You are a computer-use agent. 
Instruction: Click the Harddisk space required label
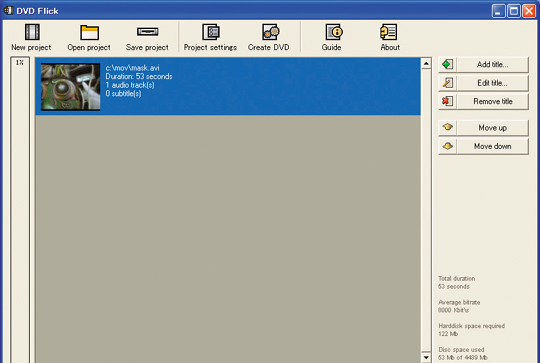[471, 326]
